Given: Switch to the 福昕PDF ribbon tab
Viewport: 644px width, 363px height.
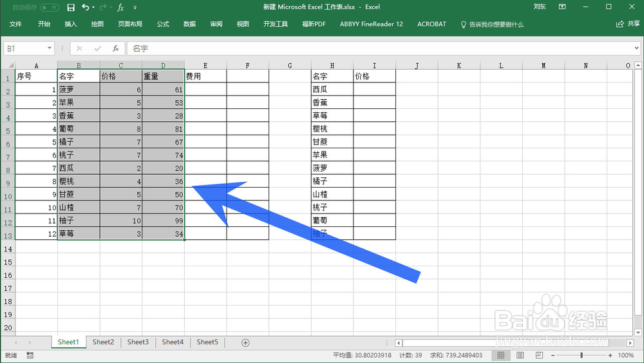Looking at the screenshot, I should [x=314, y=24].
